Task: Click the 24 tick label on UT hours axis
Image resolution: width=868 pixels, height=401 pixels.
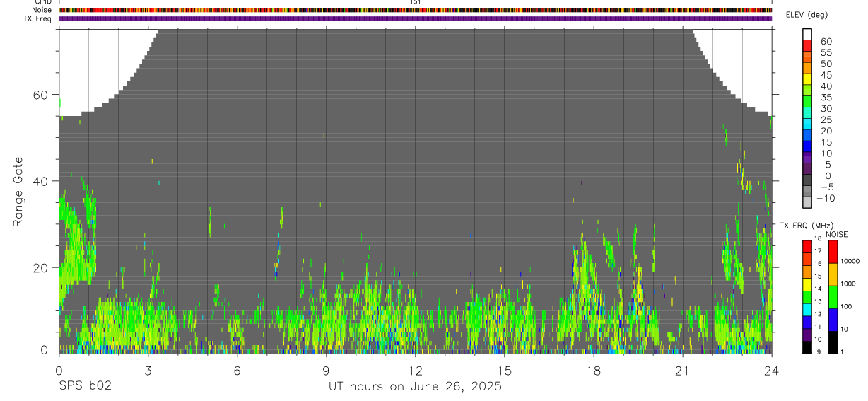Action: (771, 370)
